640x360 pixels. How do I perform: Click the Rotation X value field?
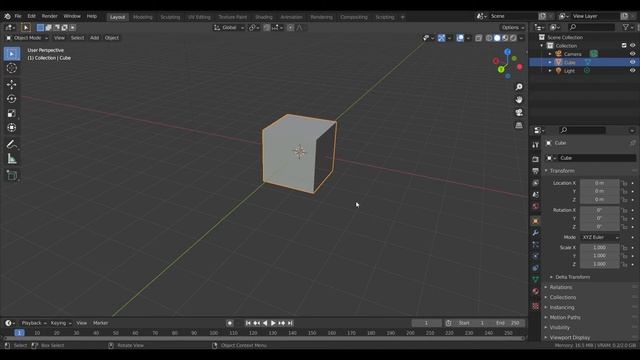(600, 210)
